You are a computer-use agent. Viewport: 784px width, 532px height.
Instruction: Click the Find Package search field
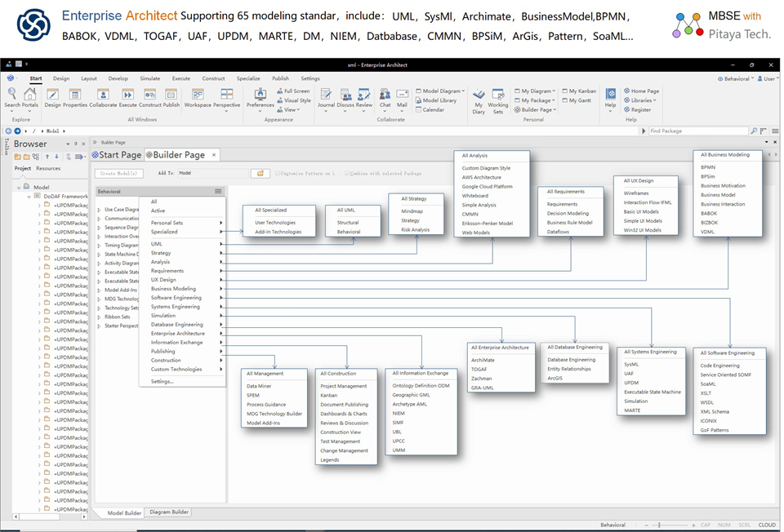pyautogui.click(x=698, y=131)
